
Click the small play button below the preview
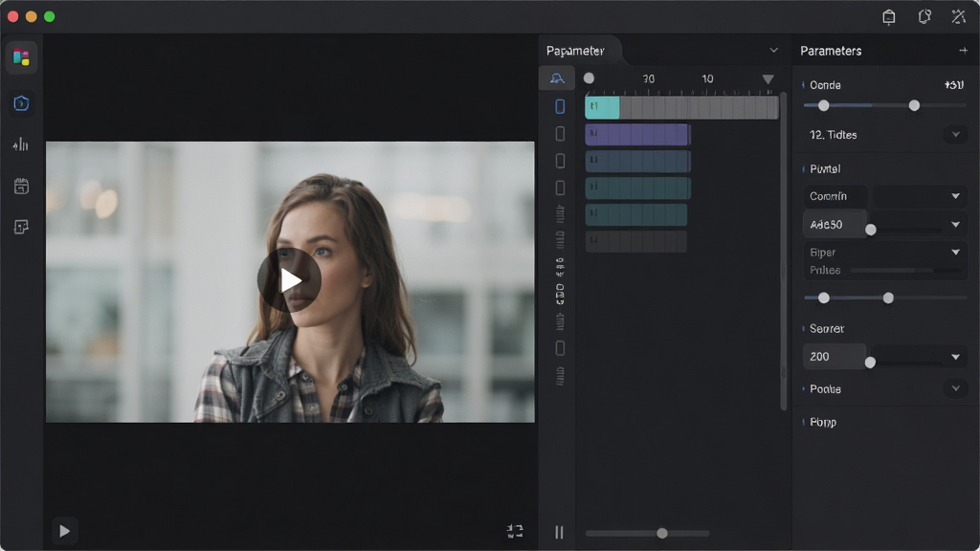[64, 531]
